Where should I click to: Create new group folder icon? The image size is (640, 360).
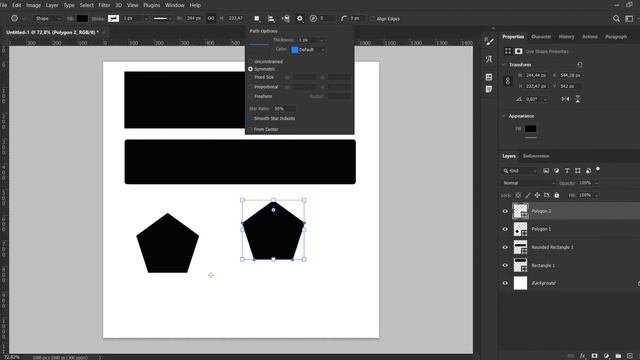pos(618,356)
